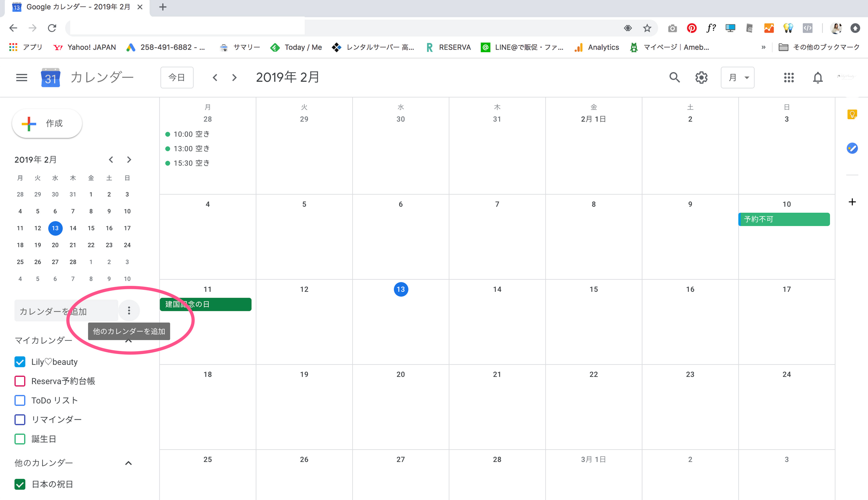Image resolution: width=868 pixels, height=500 pixels.
Task: Open その他のブックマーク folder
Action: (819, 47)
